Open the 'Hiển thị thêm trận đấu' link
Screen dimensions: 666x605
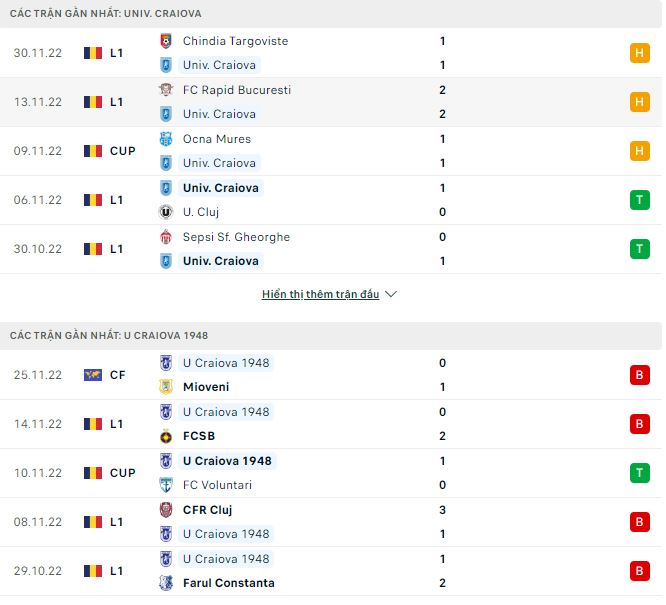point(320,295)
